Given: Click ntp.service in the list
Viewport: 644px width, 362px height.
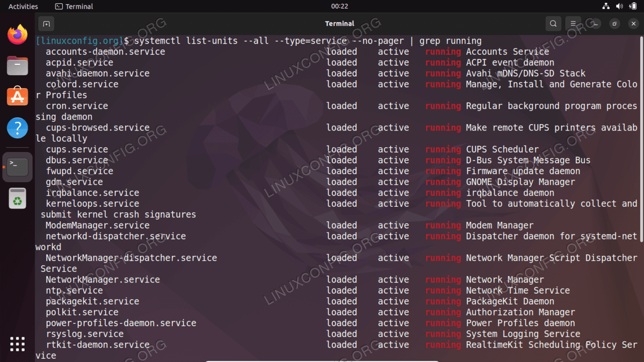Looking at the screenshot, I should 74,291.
